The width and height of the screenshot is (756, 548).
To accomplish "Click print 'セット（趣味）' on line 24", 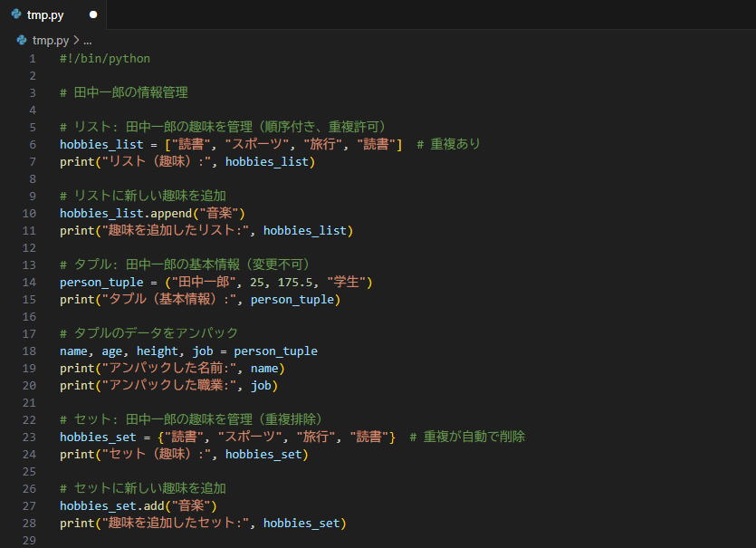I will point(184,455).
